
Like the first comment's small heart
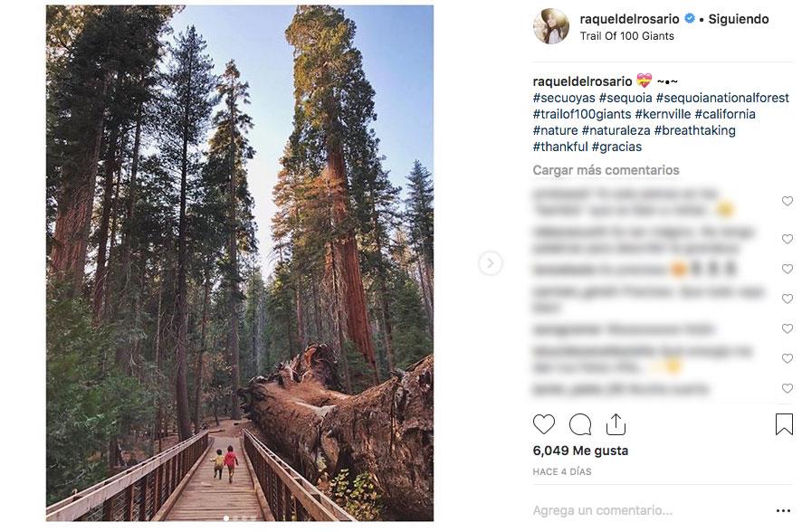(787, 201)
